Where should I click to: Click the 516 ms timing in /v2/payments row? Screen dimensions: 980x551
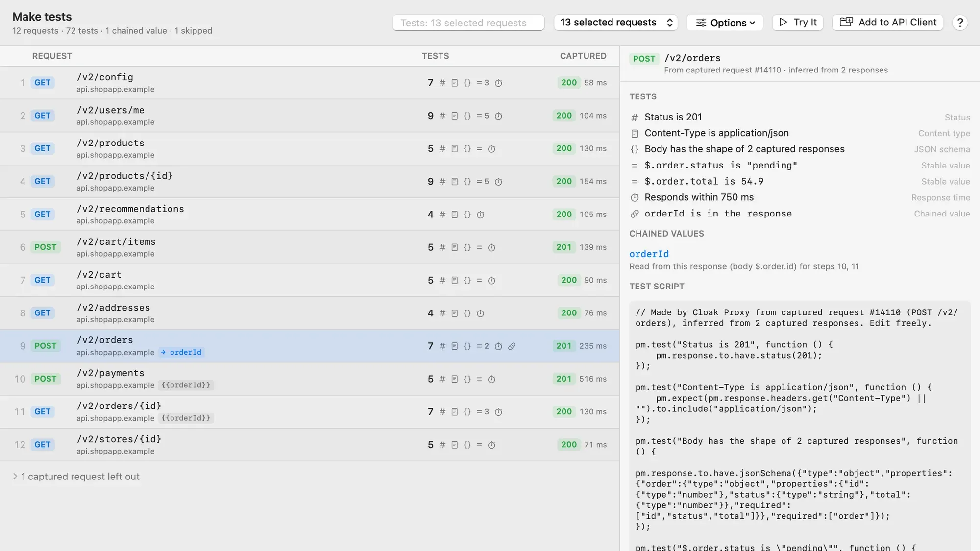click(x=593, y=379)
